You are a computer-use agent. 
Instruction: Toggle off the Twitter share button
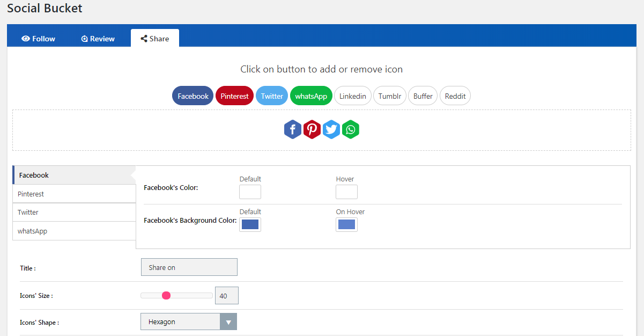point(272,96)
